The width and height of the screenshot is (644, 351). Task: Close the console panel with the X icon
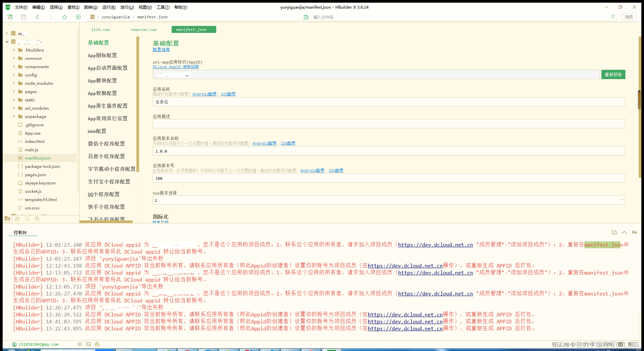point(634,232)
